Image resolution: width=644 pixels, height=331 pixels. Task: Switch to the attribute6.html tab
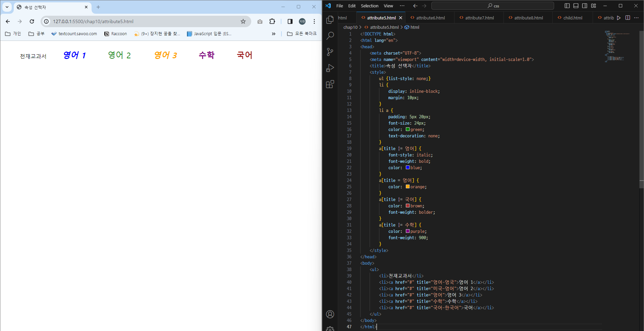(x=430, y=18)
